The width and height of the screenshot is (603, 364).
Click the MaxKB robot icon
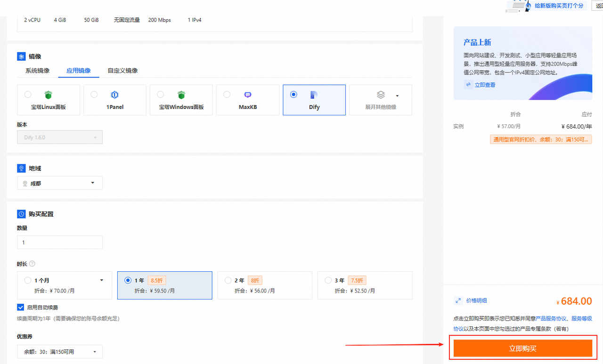tap(248, 95)
